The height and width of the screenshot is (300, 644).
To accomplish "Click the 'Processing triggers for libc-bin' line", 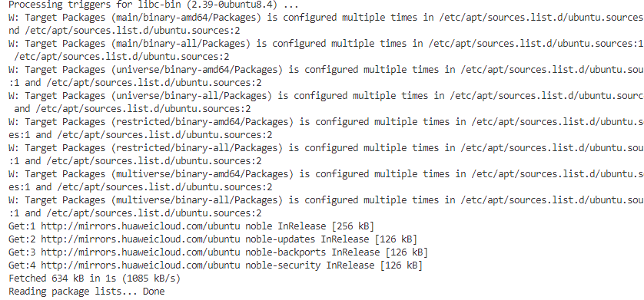I will [x=154, y=5].
